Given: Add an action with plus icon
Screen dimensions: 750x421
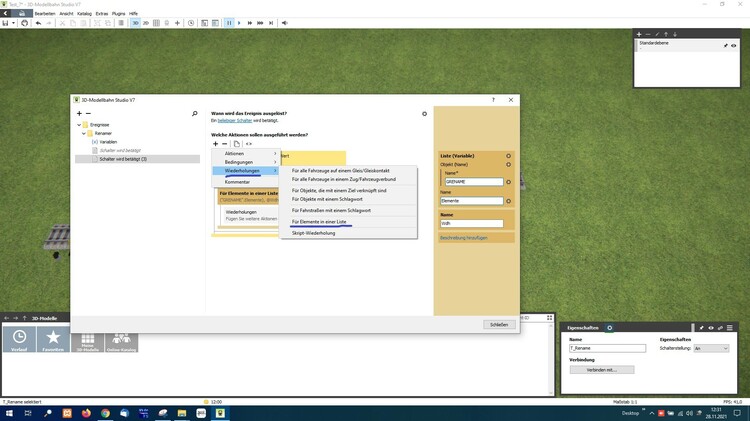Looking at the screenshot, I should 215,144.
